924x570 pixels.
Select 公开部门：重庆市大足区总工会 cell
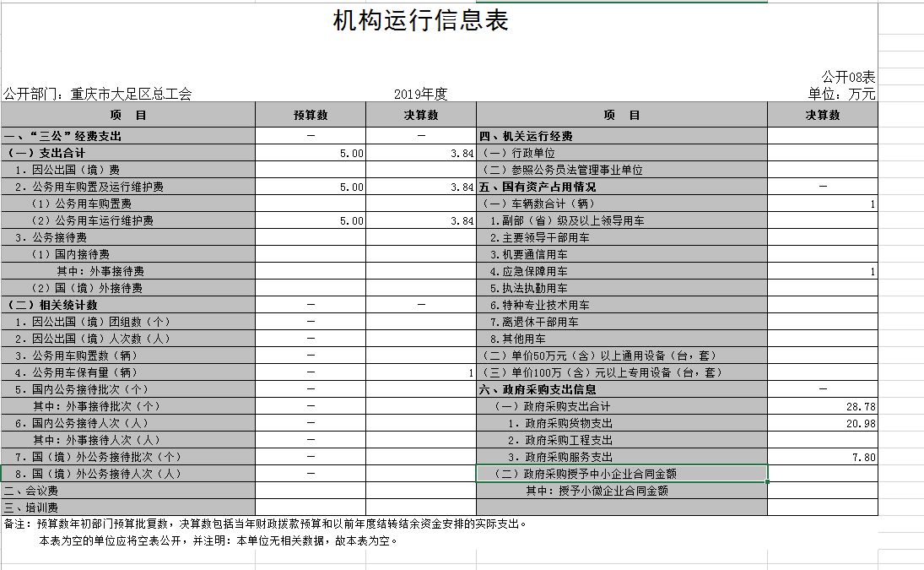[98, 94]
